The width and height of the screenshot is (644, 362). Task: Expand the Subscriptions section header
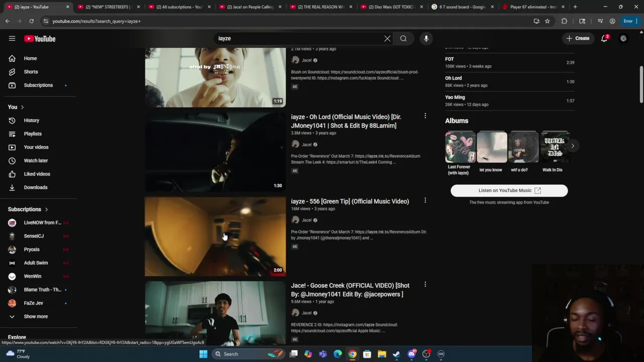pos(28,209)
